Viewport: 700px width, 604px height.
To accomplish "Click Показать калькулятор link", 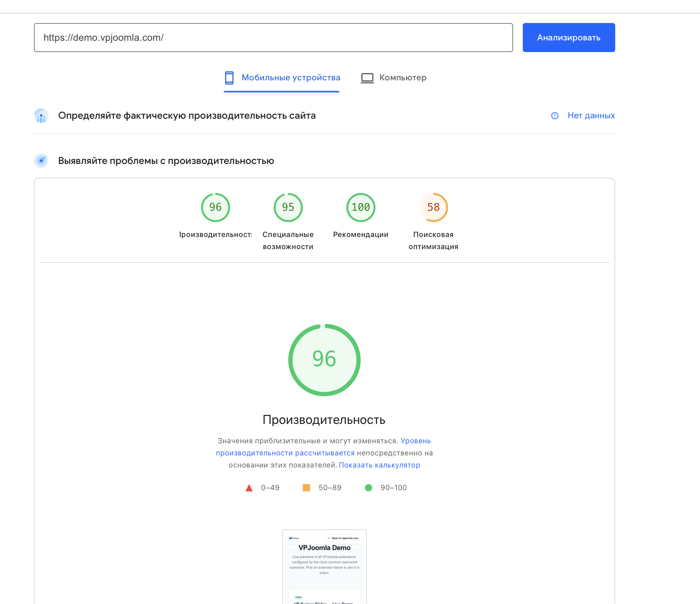I will point(379,465).
